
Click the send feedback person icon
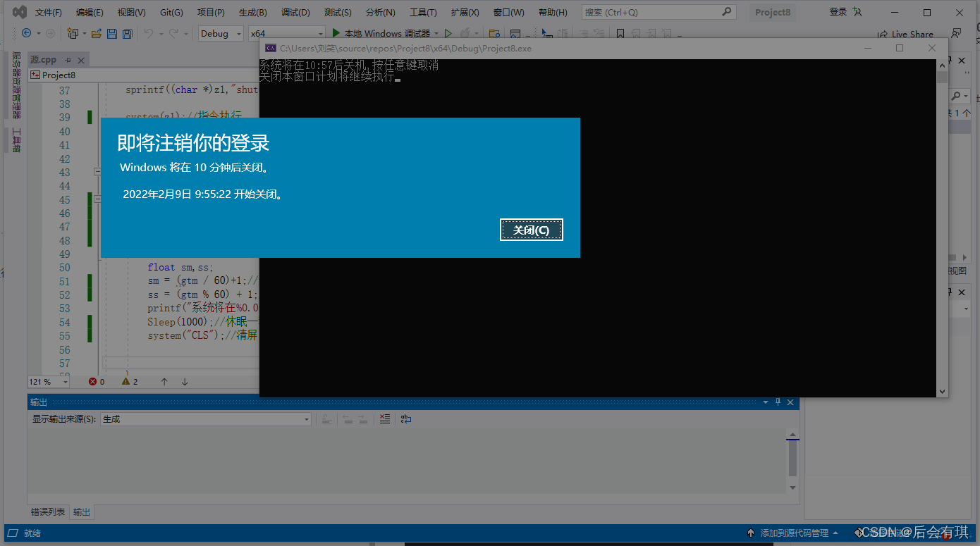click(x=956, y=33)
